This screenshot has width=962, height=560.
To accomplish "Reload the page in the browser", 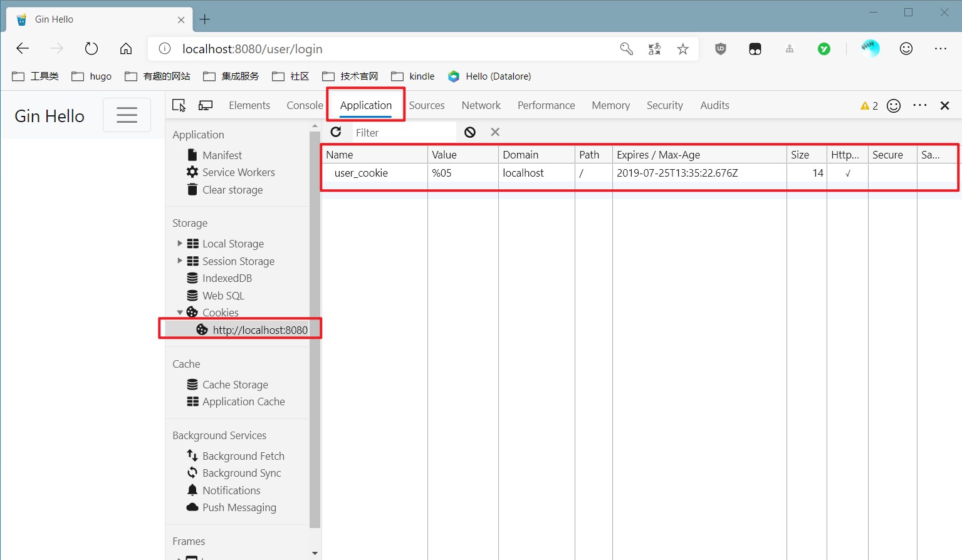I will (x=91, y=49).
